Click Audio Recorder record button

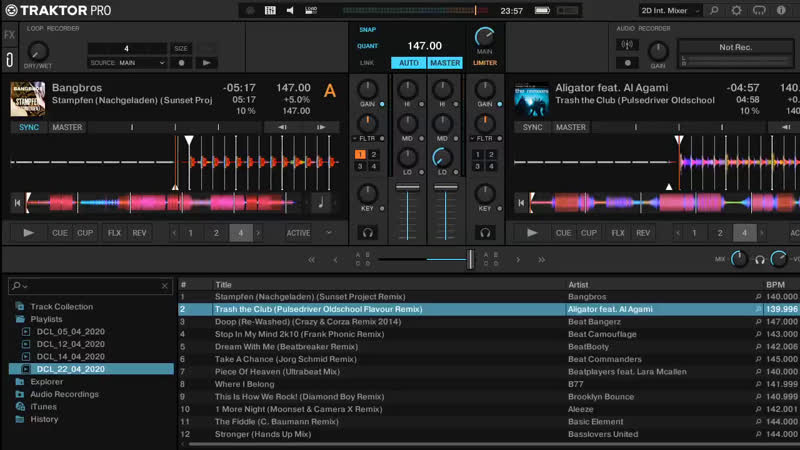tap(628, 63)
